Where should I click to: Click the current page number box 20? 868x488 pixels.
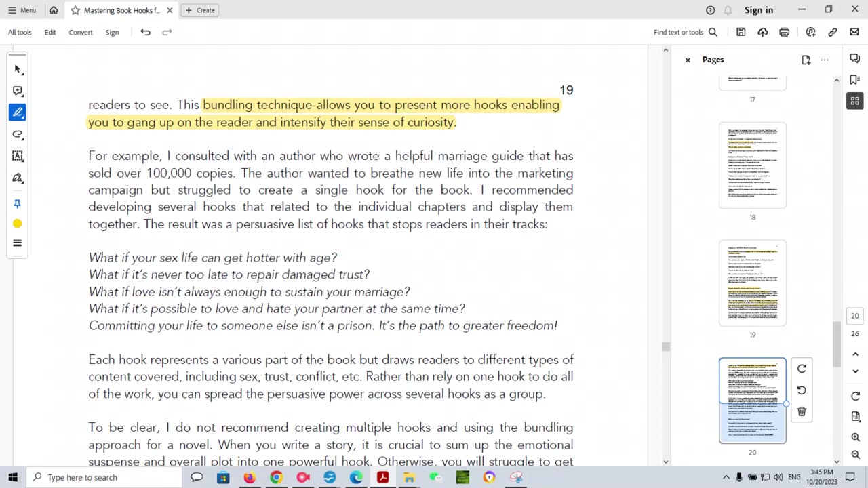(x=855, y=316)
